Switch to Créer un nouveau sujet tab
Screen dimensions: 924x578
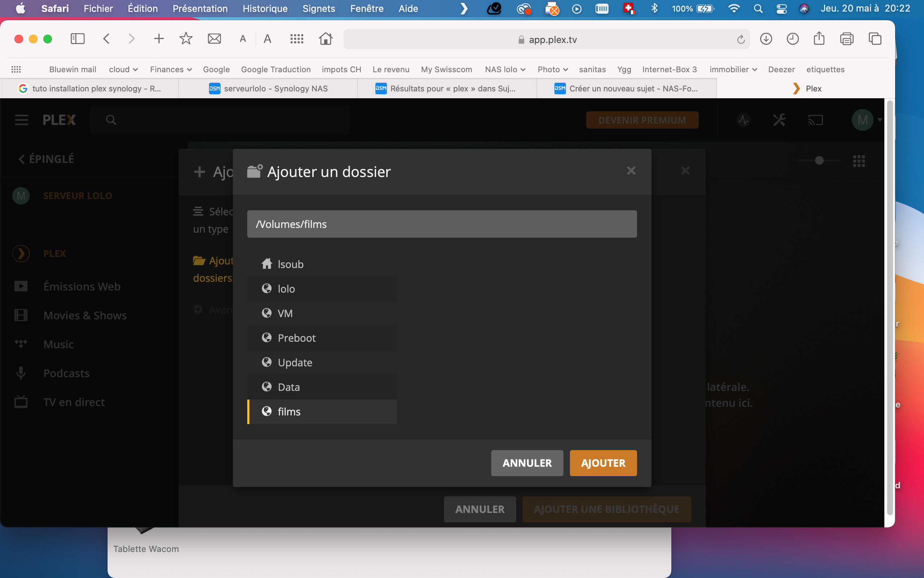[x=626, y=88]
